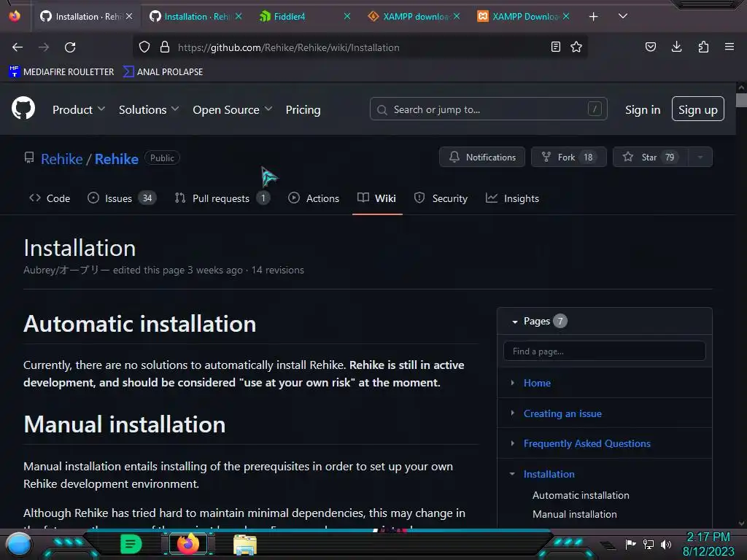Expand Creating an issue entry arrow
Viewport: 747px width, 560px height.
coord(512,413)
